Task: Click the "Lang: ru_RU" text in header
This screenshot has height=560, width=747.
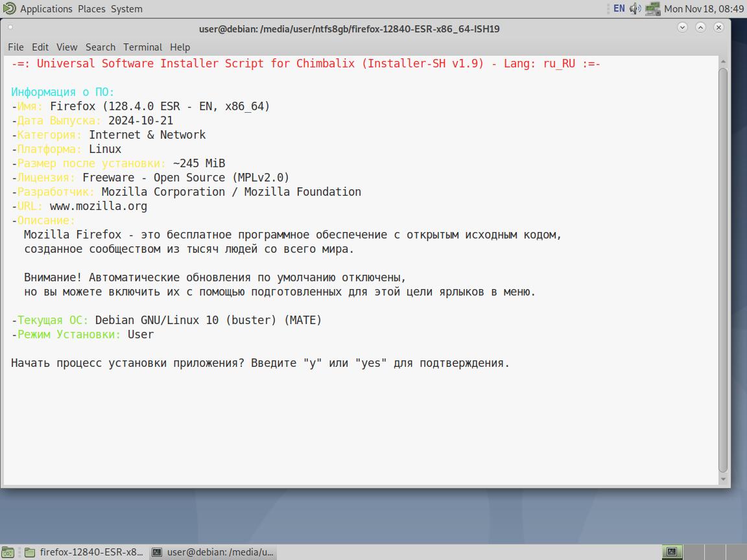Action: coord(539,64)
